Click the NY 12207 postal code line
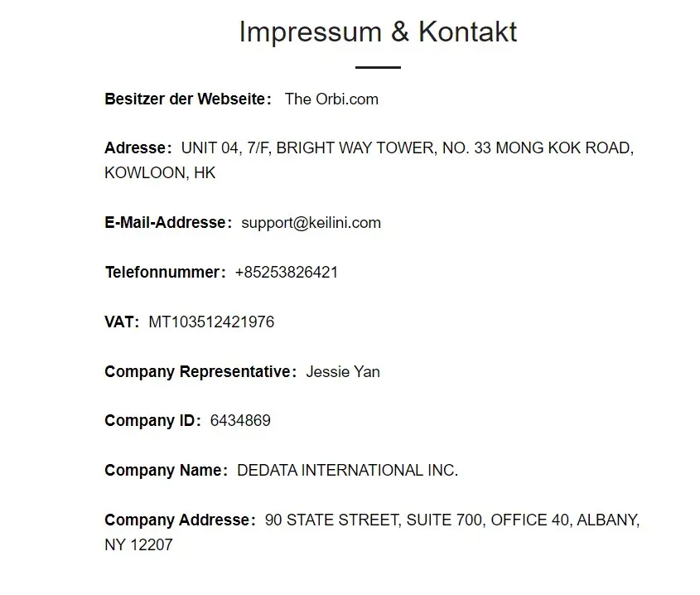This screenshot has width=700, height=595. click(138, 544)
